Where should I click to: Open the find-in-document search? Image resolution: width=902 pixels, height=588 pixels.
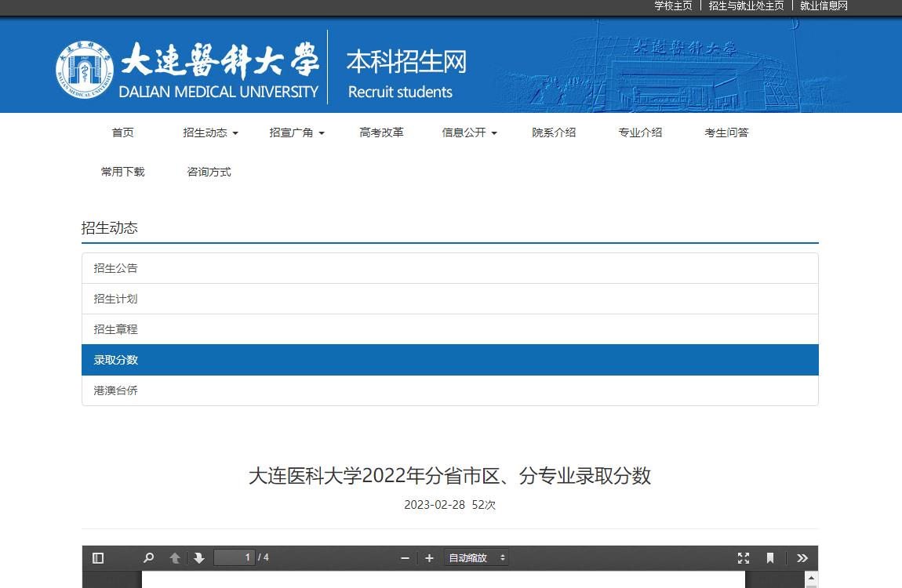click(x=148, y=558)
